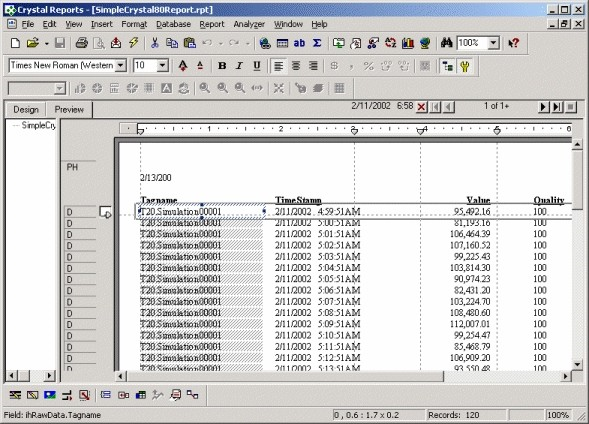The width and height of the screenshot is (589, 424).
Task: Open the Open file dropdown arrow
Action: [x=47, y=44]
